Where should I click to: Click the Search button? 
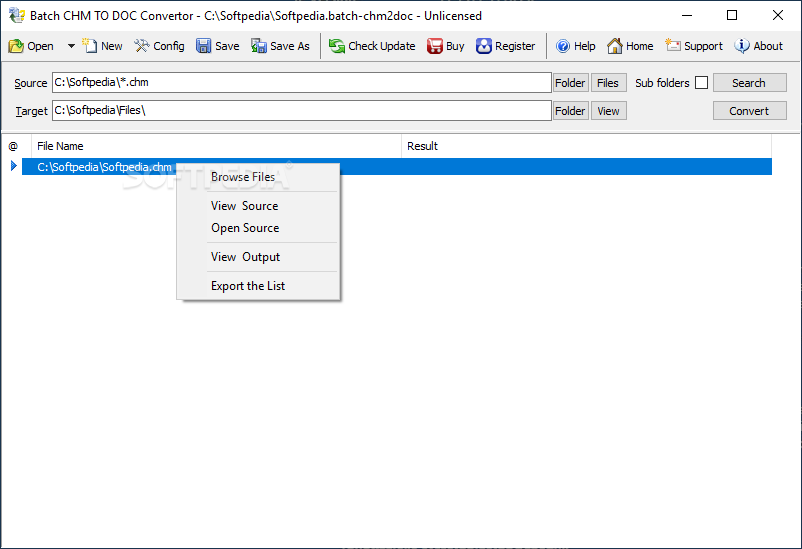[x=749, y=83]
